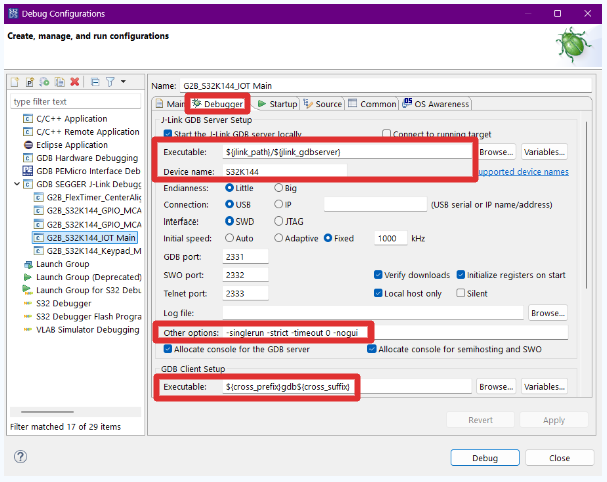Click the configuration list horizontal scrollbar
Screen dimensions: 607x482
(x=47, y=412)
